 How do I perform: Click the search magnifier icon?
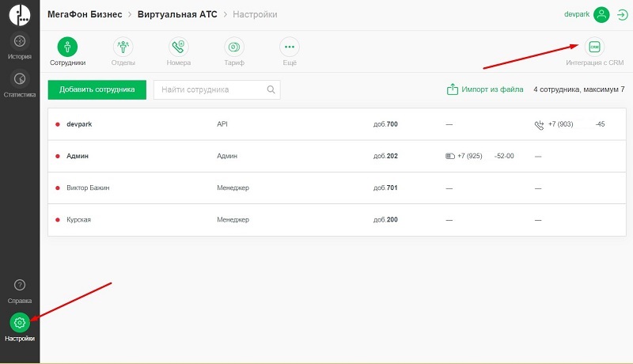pos(271,89)
